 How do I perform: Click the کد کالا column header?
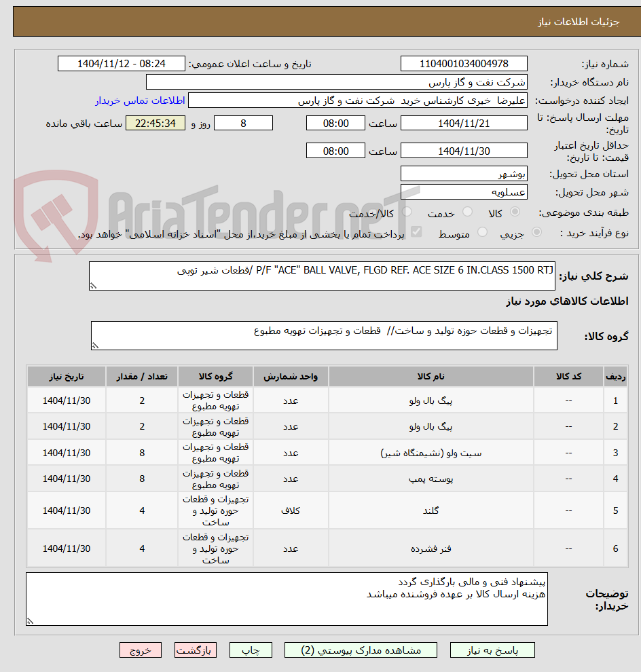pyautogui.click(x=568, y=376)
